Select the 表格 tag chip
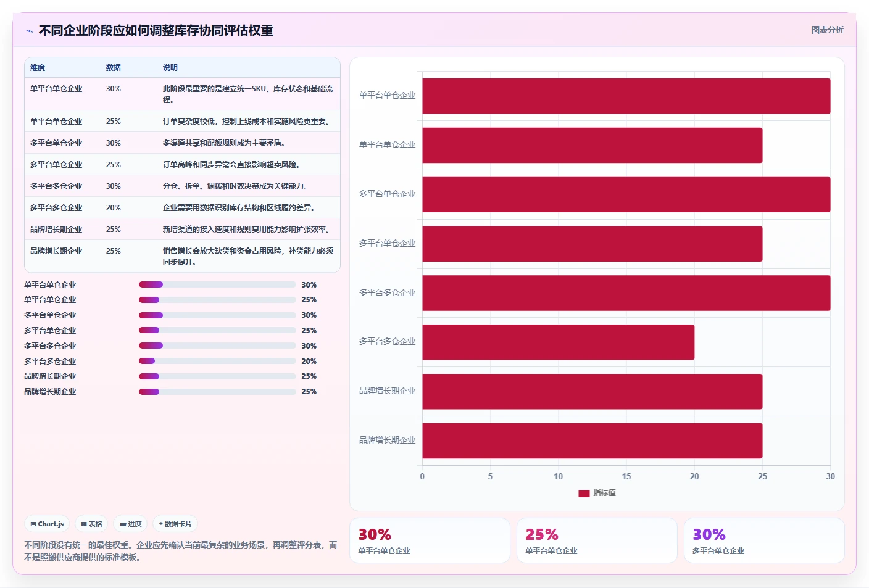The image size is (869, 588). tap(91, 524)
